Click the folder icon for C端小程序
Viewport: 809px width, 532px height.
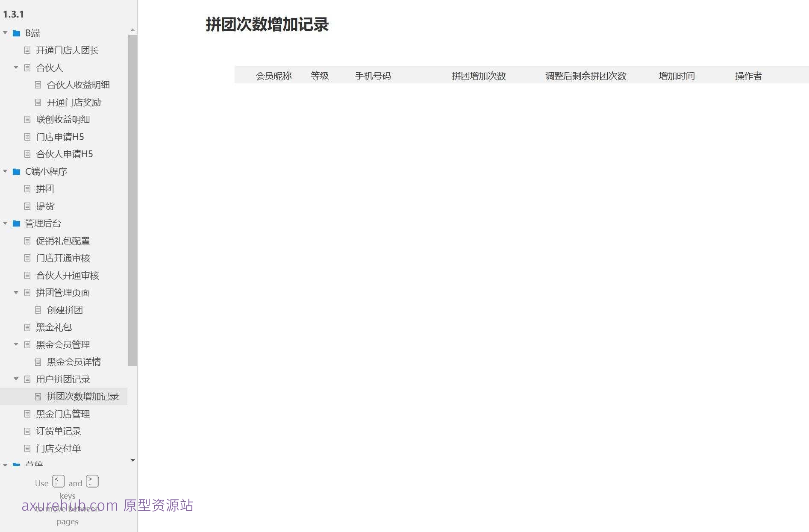(x=16, y=171)
